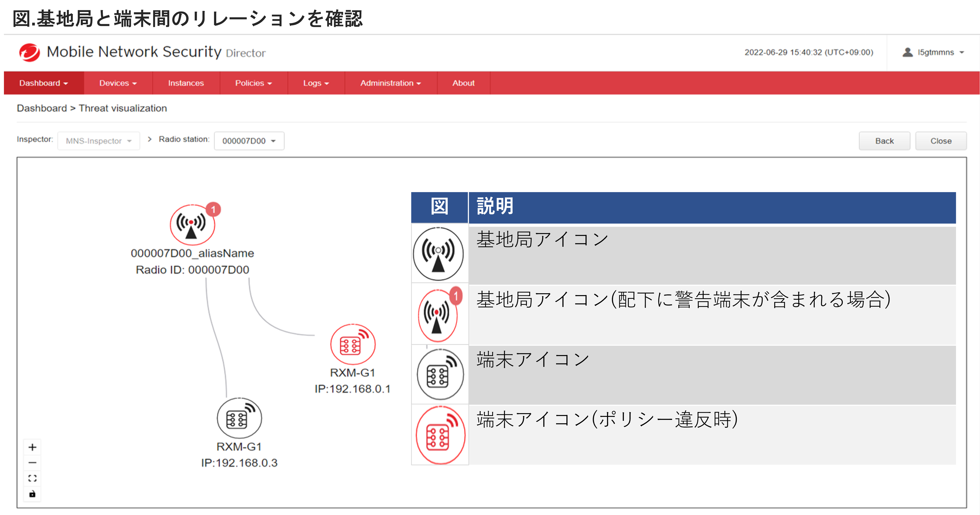The width and height of the screenshot is (980, 515).
Task: Zoom in the topology with plus icon
Action: (32, 447)
